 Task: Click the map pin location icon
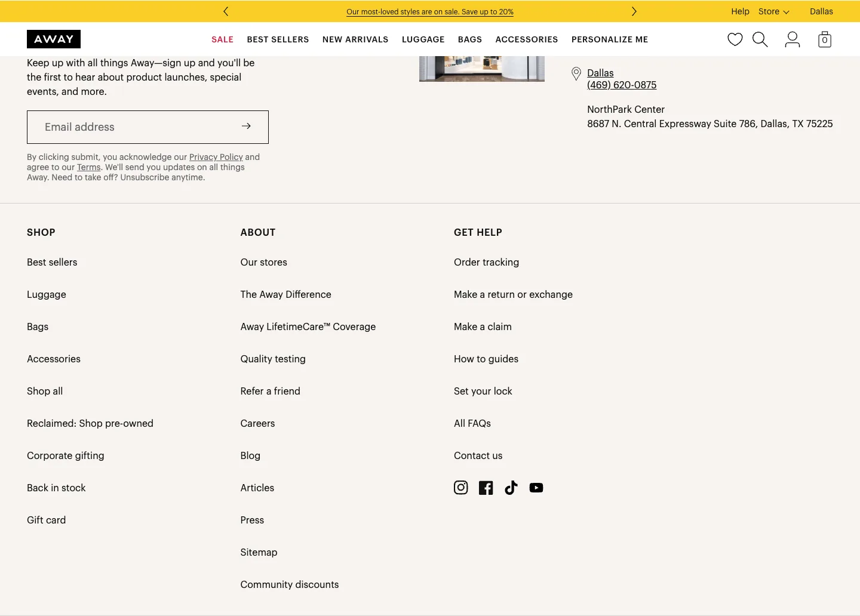[576, 73]
